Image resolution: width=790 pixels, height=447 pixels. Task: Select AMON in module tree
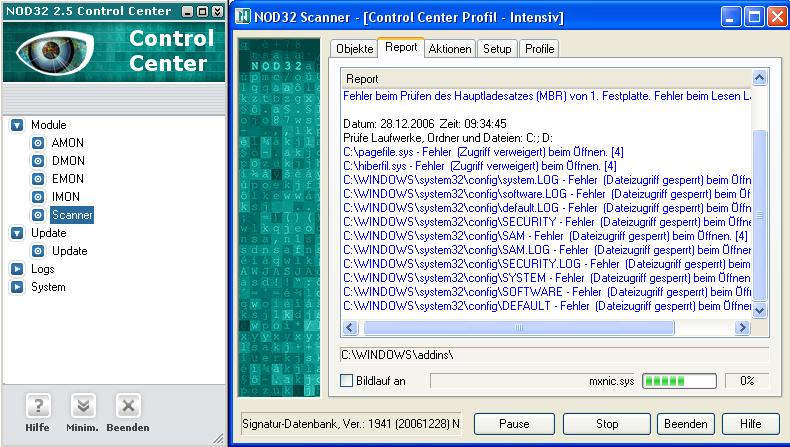pyautogui.click(x=68, y=143)
